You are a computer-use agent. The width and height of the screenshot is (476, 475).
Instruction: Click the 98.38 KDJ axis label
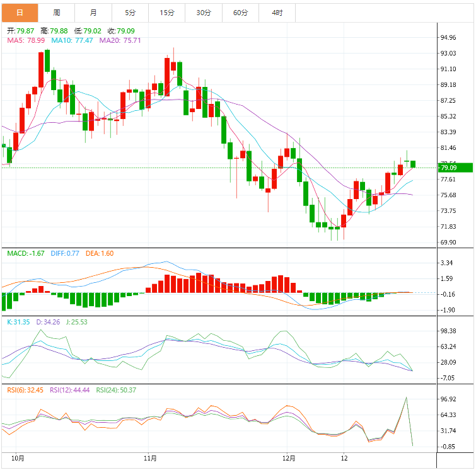point(448,331)
